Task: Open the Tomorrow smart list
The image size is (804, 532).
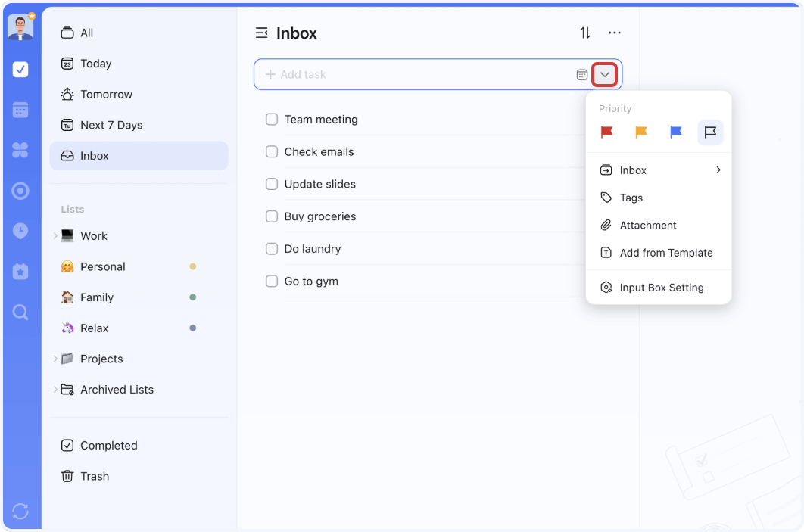Action: point(139,95)
